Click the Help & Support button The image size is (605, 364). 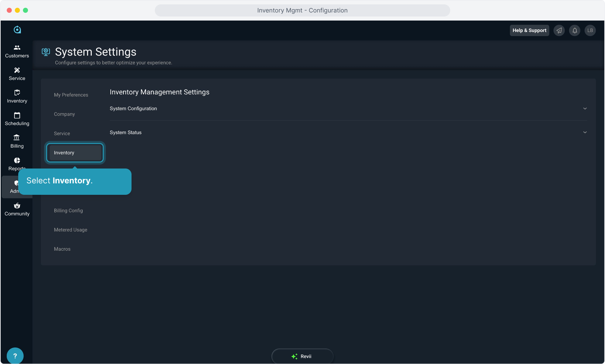tap(529, 30)
